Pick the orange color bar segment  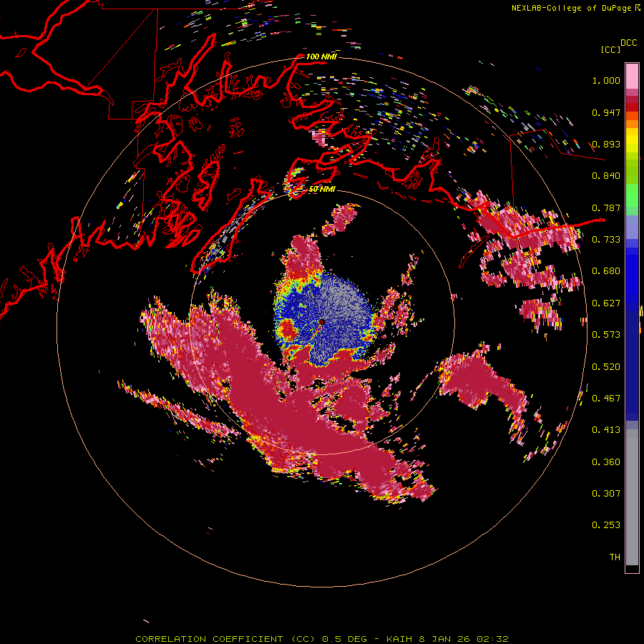coord(632,123)
